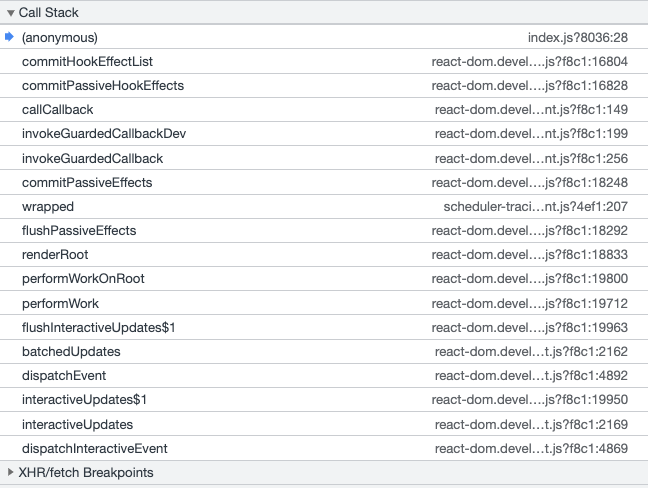Go to the batchedUpdates stack frame
648x488 pixels.
pyautogui.click(x=71, y=351)
